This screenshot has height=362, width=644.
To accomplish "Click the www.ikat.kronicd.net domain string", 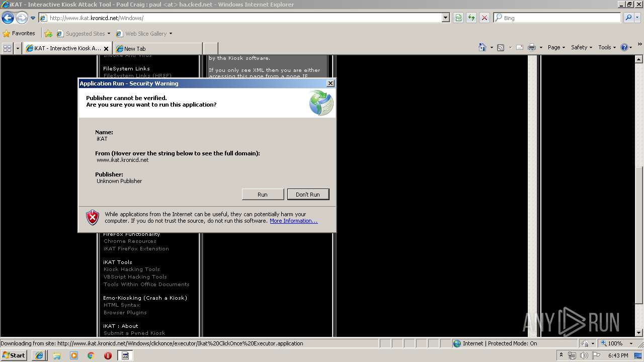I will (x=123, y=160).
